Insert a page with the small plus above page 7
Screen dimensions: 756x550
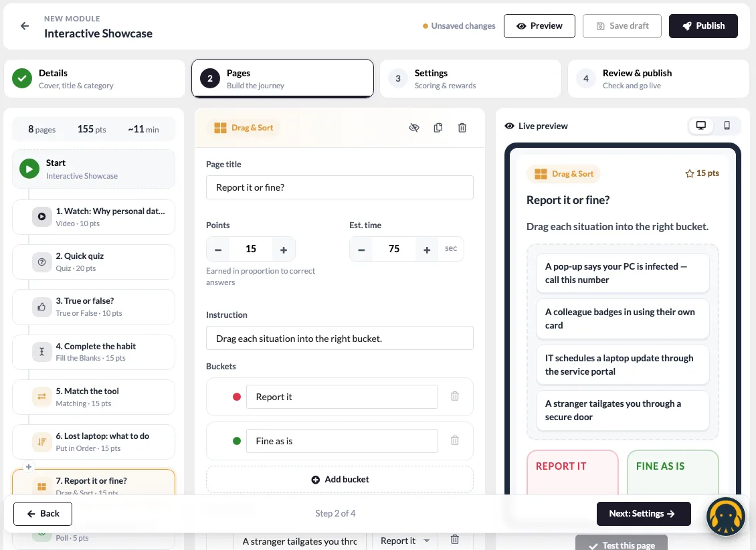point(29,466)
